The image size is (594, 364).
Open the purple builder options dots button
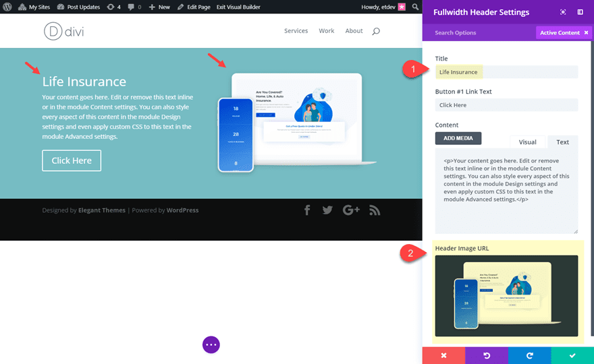[x=211, y=344]
